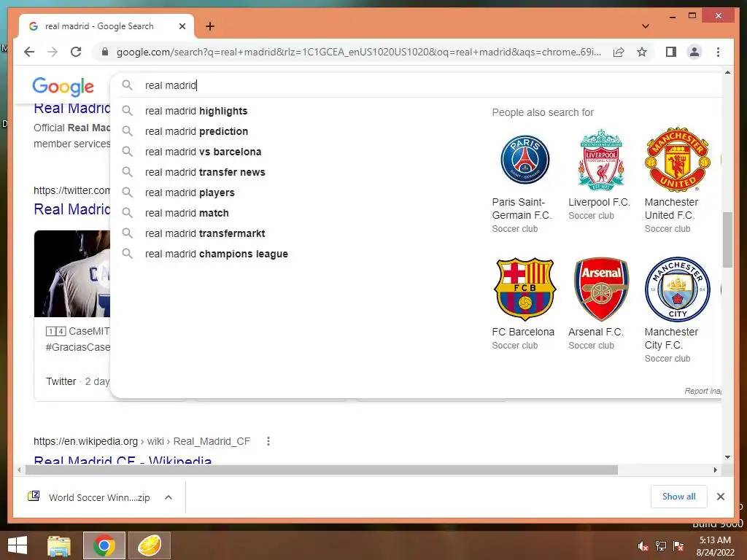Open the Chrome profile avatar
The image size is (747, 560).
coord(694,52)
